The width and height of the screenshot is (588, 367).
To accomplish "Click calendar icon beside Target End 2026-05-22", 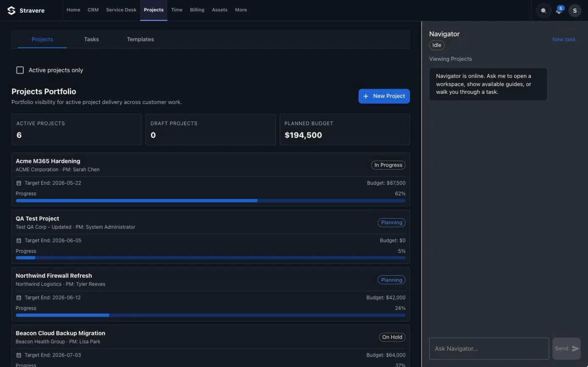I will click(19, 183).
